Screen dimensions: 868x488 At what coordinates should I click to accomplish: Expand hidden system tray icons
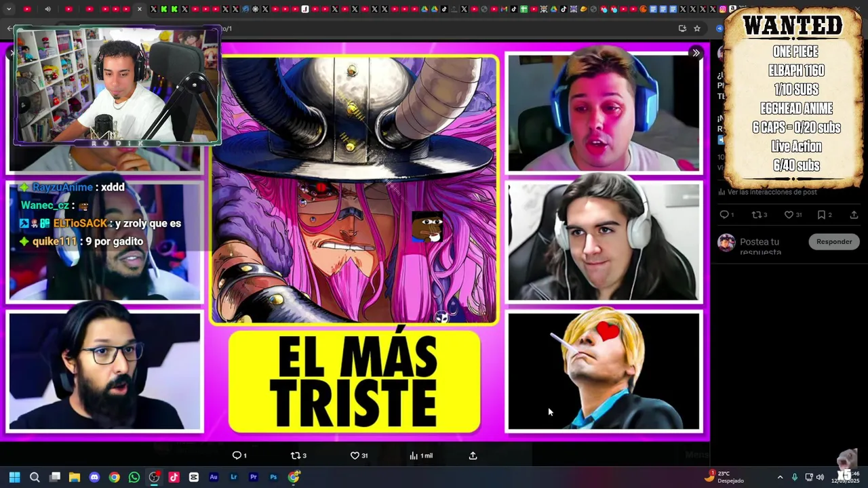click(x=780, y=477)
